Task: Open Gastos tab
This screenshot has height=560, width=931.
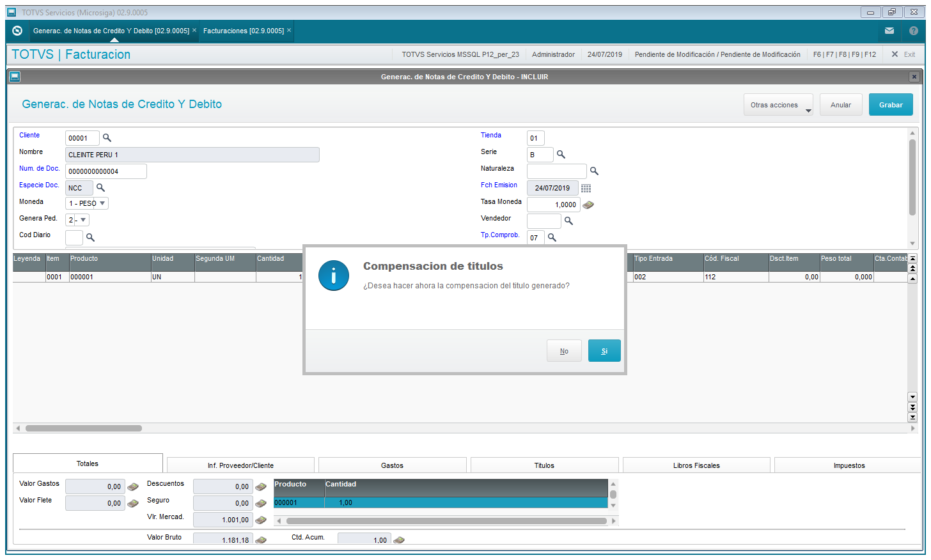Action: click(393, 465)
